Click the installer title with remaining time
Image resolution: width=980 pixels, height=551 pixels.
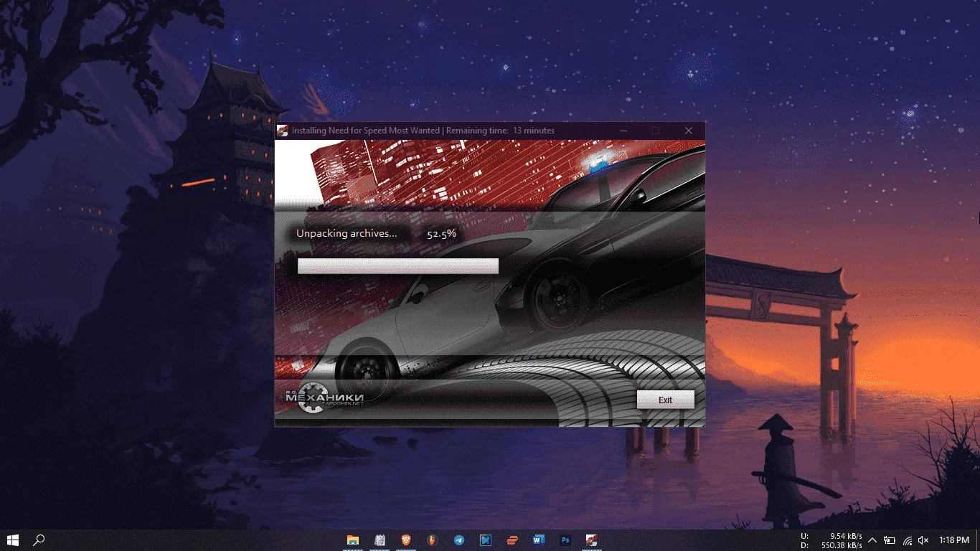click(423, 131)
